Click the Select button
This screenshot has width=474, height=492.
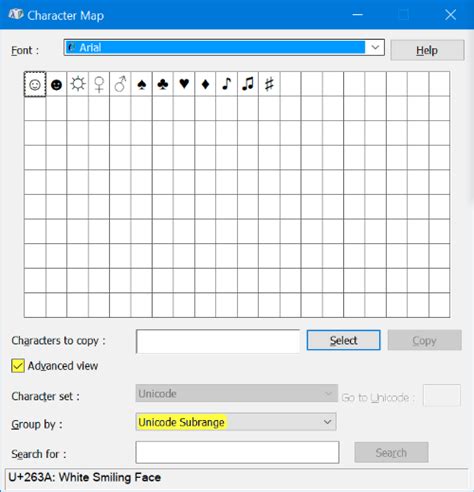pos(343,340)
